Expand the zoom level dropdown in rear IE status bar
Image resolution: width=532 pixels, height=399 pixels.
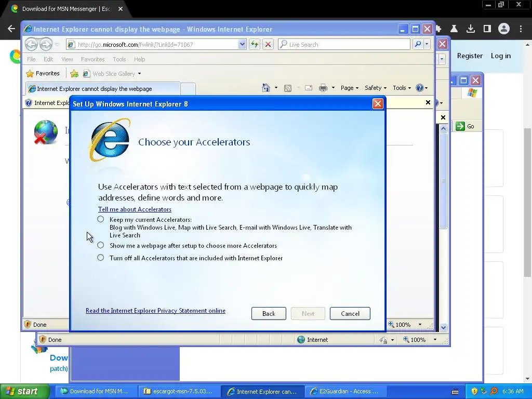[435, 340]
